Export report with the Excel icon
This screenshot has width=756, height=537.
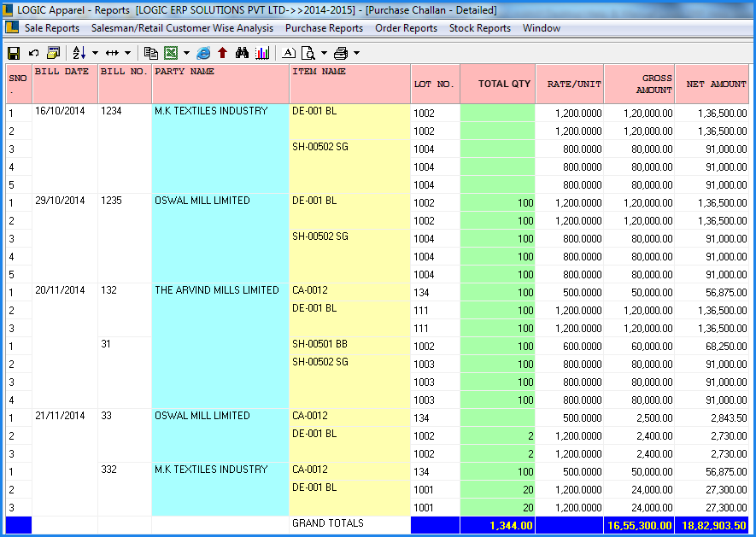pyautogui.click(x=171, y=53)
